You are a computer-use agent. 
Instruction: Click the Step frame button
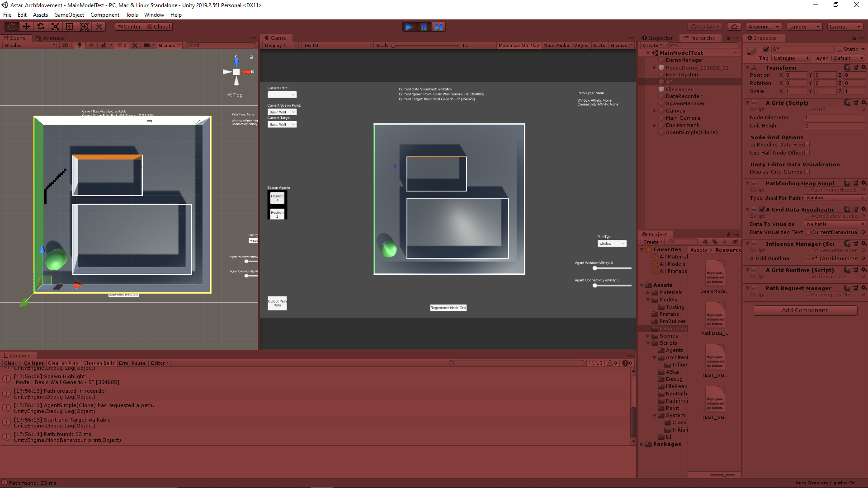pos(438,27)
